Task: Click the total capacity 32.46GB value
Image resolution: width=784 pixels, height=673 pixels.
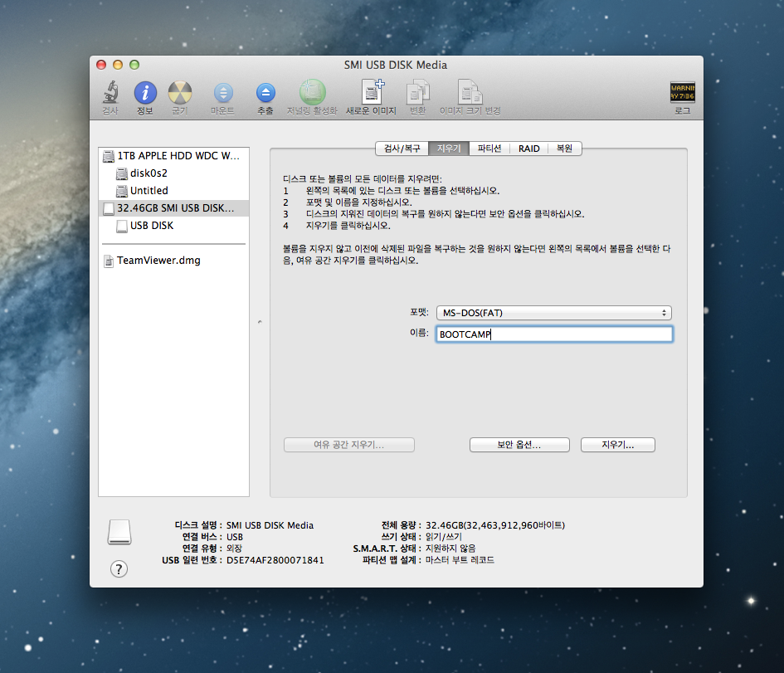Action: 495,525
